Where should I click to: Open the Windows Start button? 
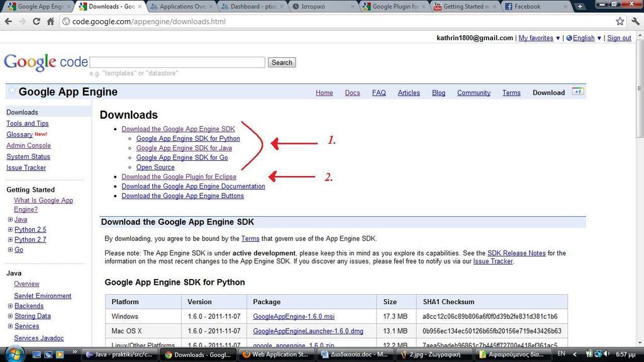coord(14,354)
